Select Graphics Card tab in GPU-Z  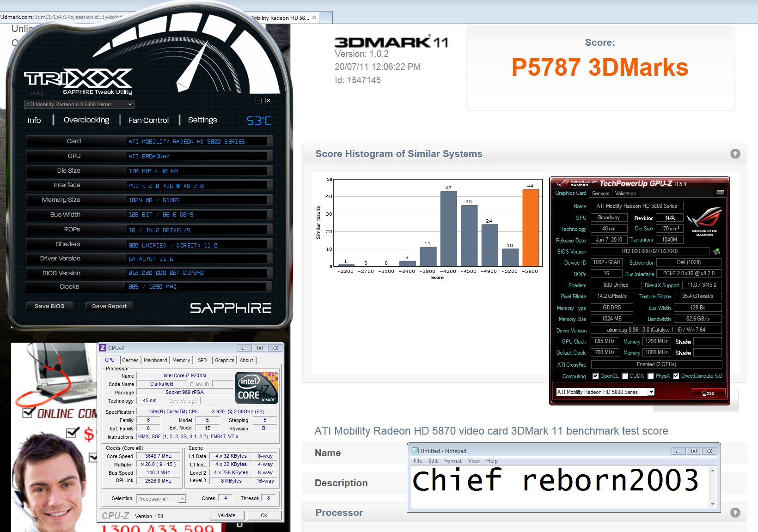pos(570,193)
